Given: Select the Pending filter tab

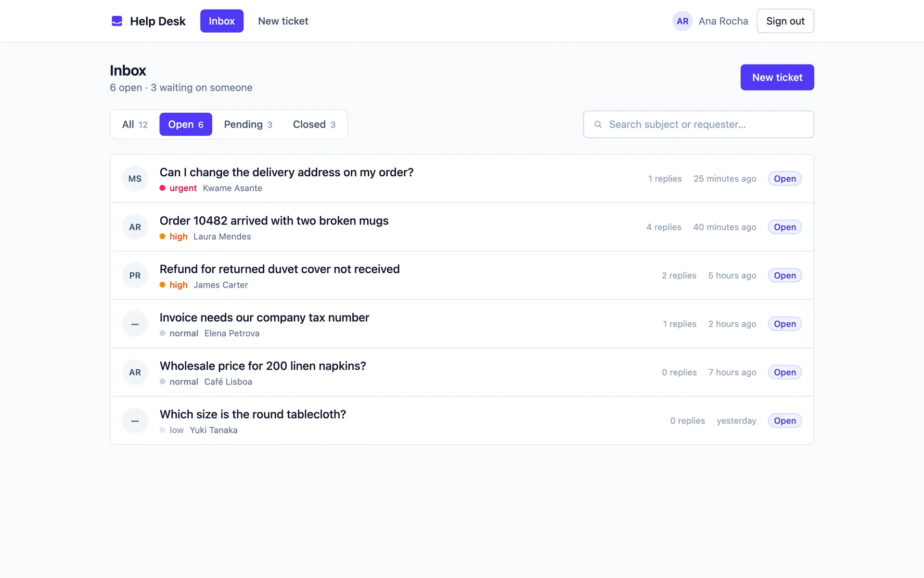Looking at the screenshot, I should pyautogui.click(x=248, y=124).
